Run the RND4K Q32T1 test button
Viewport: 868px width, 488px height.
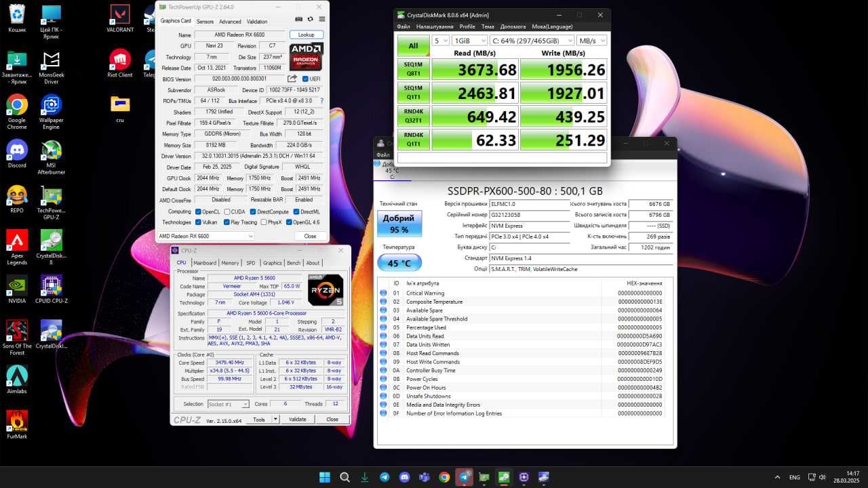[x=413, y=116]
